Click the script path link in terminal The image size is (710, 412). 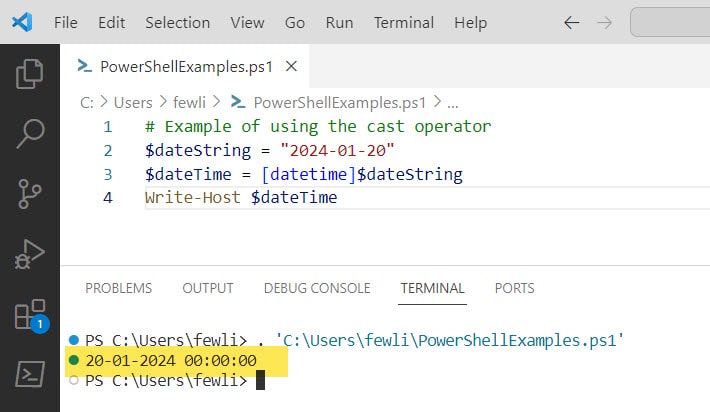tap(450, 340)
